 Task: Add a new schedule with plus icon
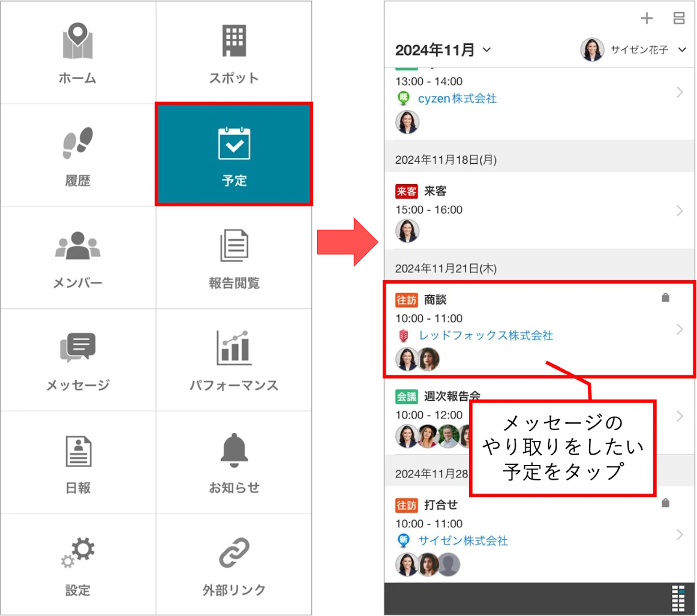pyautogui.click(x=647, y=18)
